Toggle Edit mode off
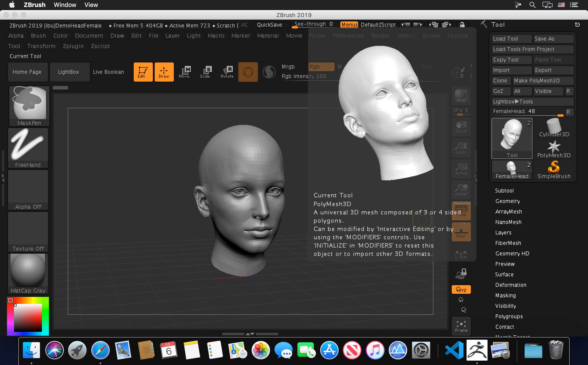This screenshot has height=365, width=588. [143, 72]
